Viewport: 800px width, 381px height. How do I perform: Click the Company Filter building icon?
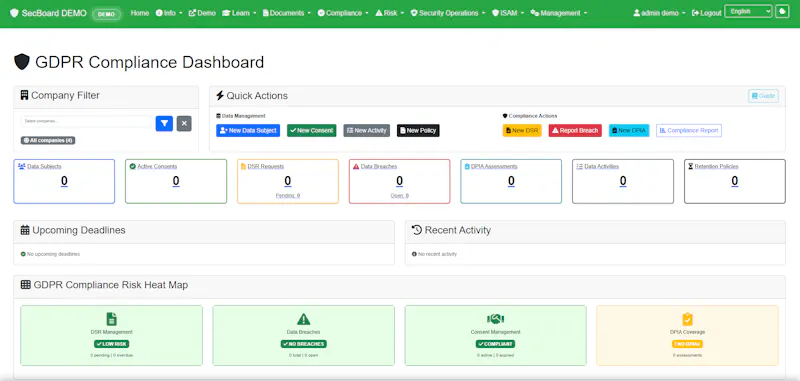24,95
